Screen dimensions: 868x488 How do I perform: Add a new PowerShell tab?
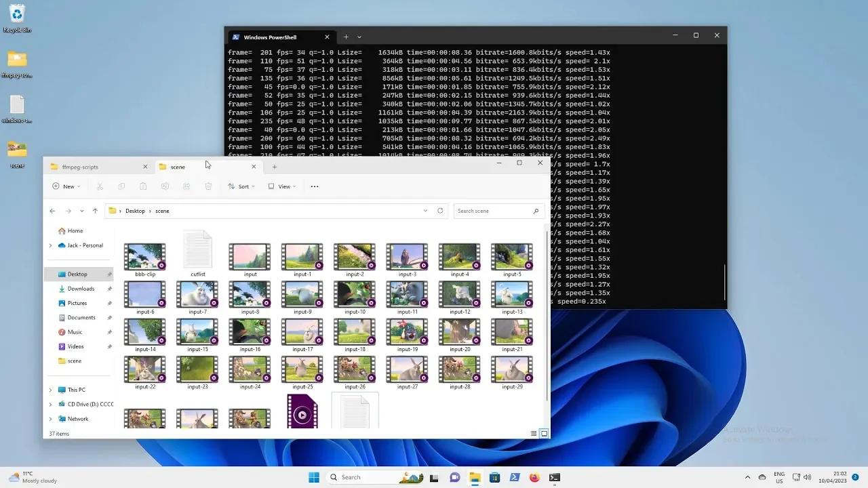tap(346, 37)
